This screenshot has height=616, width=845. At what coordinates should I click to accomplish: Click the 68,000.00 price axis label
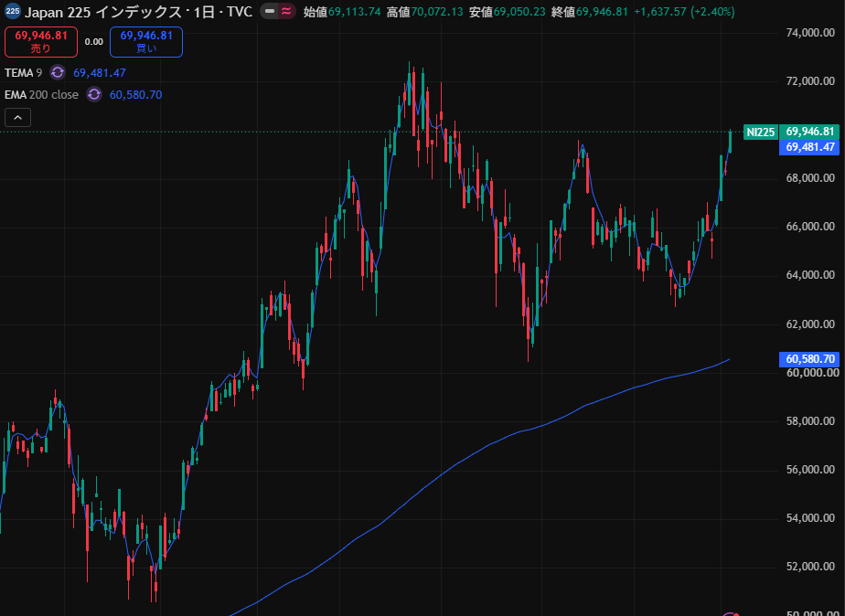tap(810, 178)
